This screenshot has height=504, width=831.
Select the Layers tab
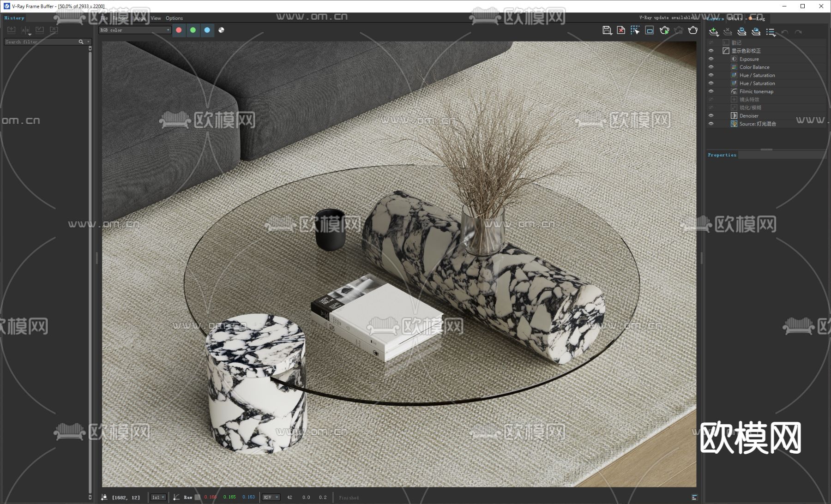coord(715,18)
